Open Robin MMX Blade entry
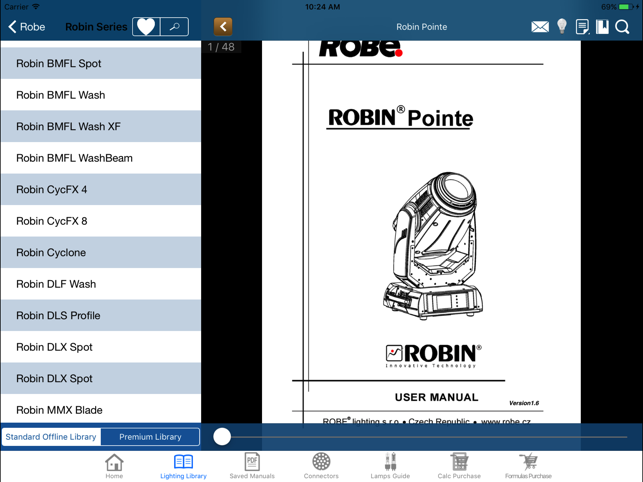Viewport: 643px width, 482px height. tap(101, 410)
